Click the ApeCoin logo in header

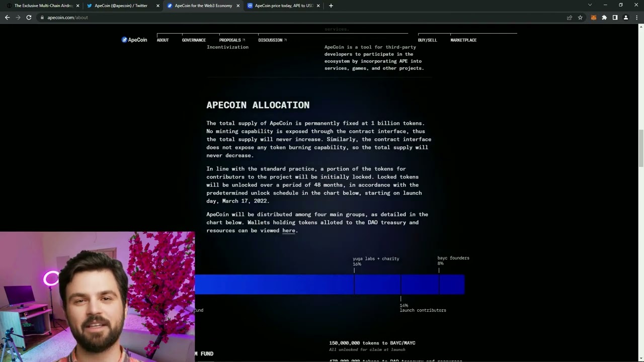point(134,40)
